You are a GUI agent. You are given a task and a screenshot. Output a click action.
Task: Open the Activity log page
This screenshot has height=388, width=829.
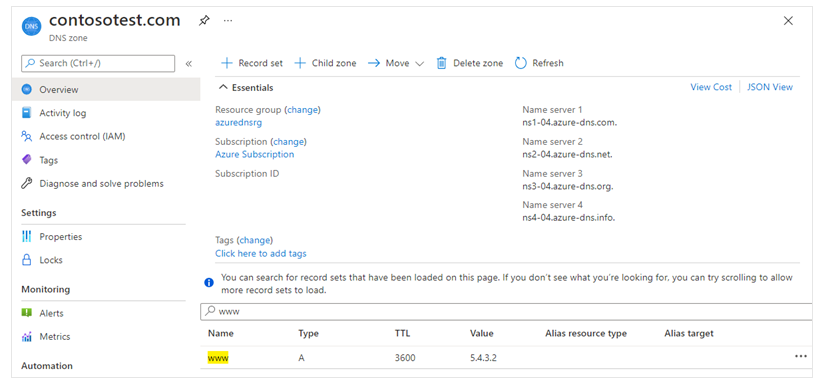[62, 113]
